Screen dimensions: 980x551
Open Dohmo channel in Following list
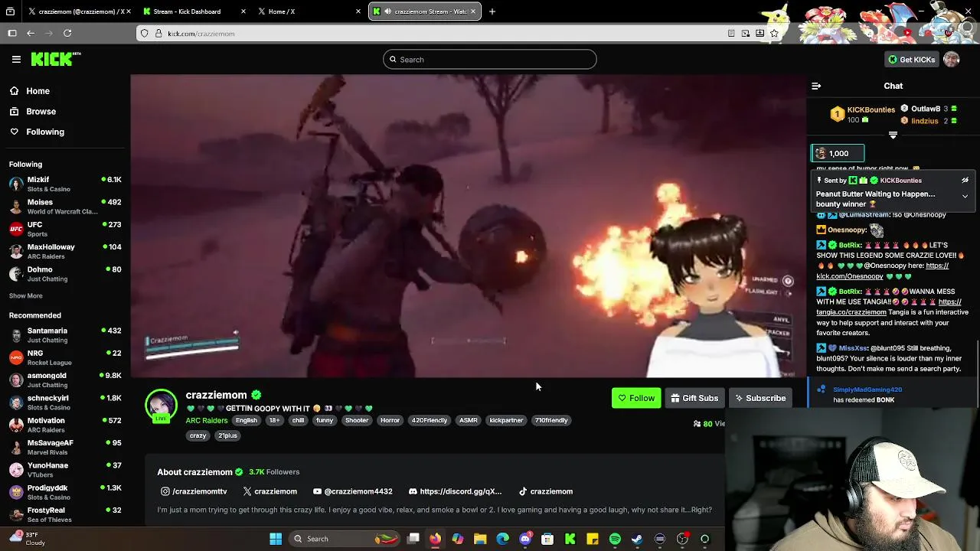tap(65, 274)
